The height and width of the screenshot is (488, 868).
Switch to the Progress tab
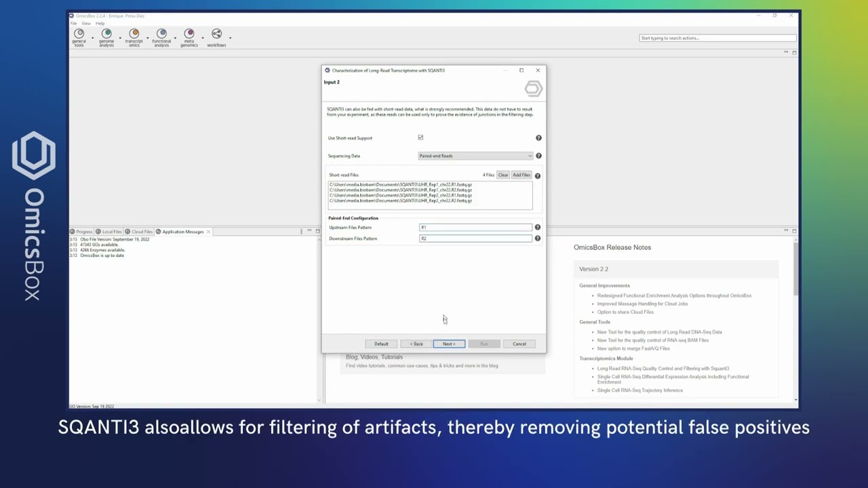[x=81, y=232]
